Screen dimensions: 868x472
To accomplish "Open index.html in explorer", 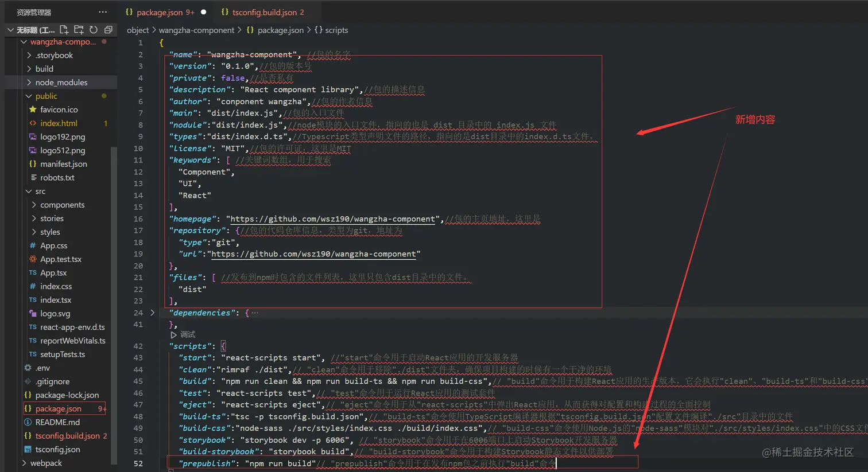I will click(59, 123).
